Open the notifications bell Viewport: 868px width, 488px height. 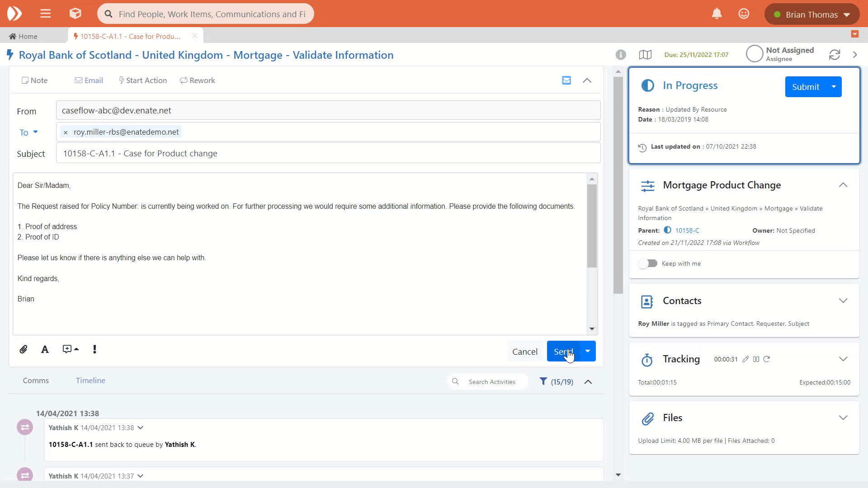pyautogui.click(x=717, y=14)
